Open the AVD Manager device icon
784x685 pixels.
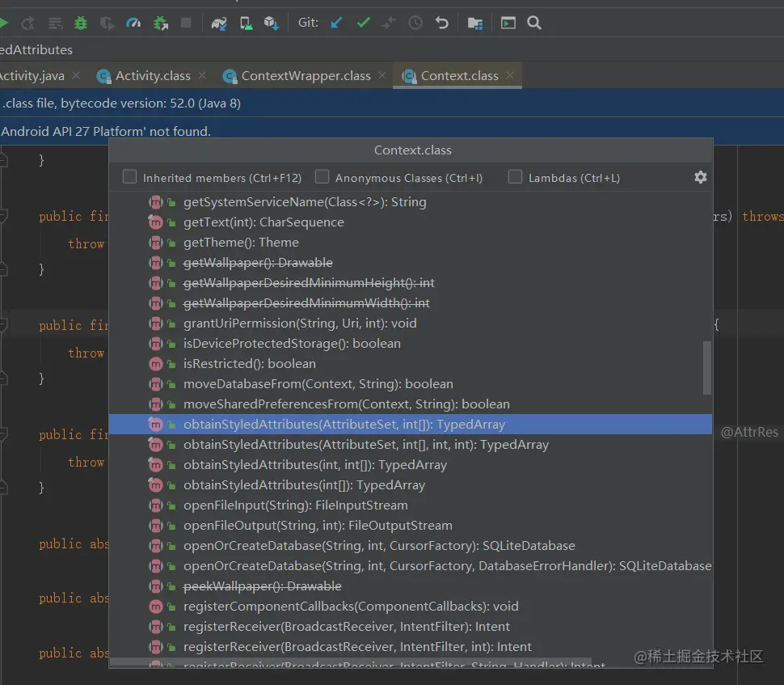click(x=246, y=23)
